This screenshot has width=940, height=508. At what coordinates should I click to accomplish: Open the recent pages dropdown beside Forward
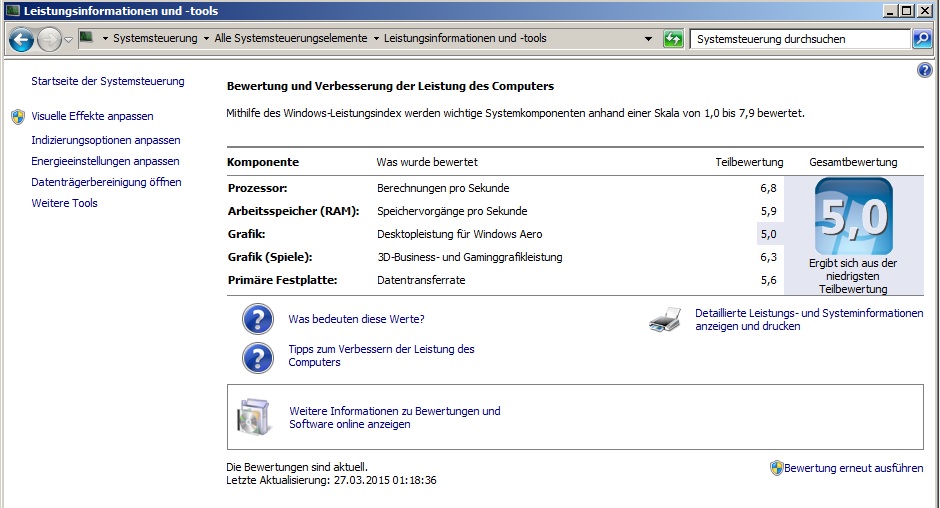(68, 40)
